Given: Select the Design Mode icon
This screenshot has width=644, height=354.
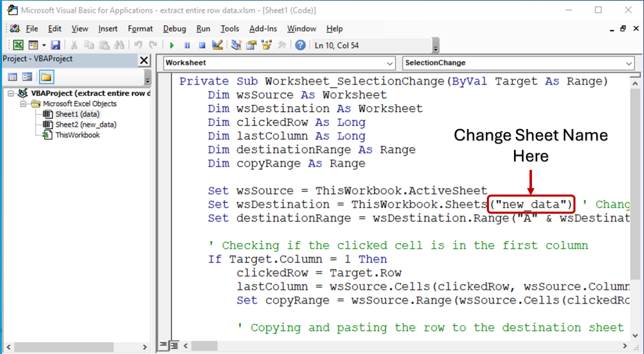Looking at the screenshot, I should pos(218,45).
